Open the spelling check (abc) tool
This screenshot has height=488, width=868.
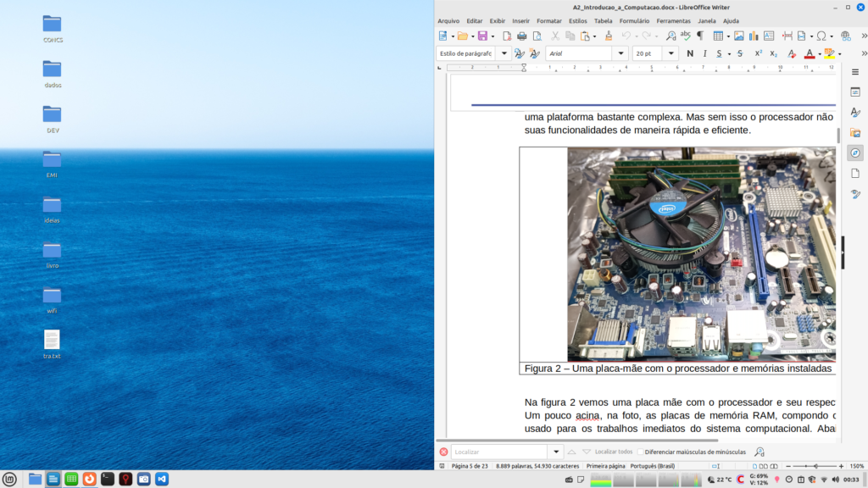685,36
